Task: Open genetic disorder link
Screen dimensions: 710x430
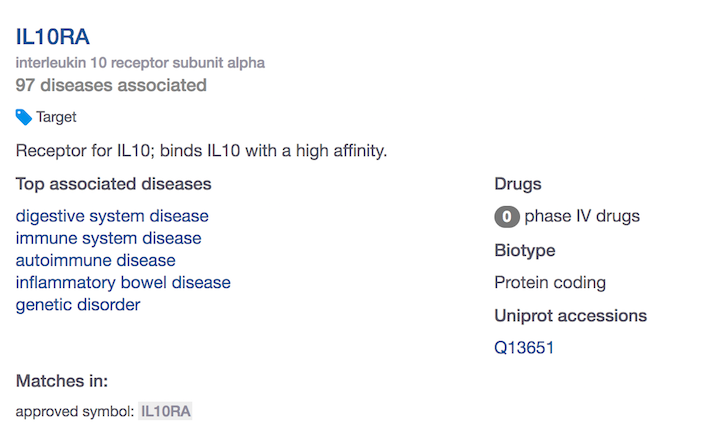Action: pos(78,305)
